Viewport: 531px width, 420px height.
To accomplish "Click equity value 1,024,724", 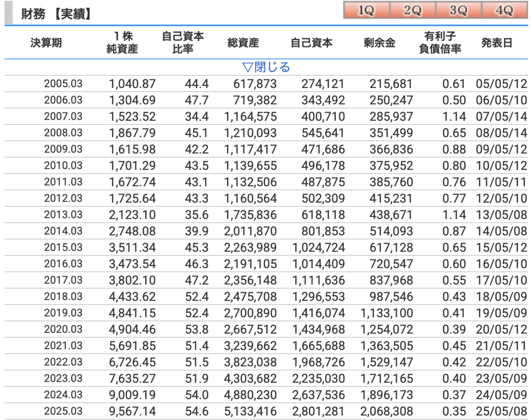I will coord(318,247).
